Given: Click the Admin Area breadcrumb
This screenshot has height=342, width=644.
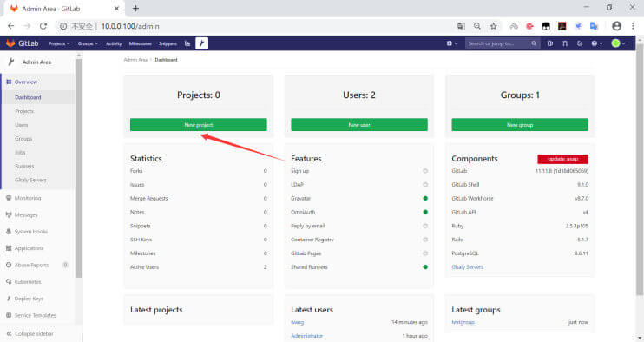Looking at the screenshot, I should (x=135, y=60).
